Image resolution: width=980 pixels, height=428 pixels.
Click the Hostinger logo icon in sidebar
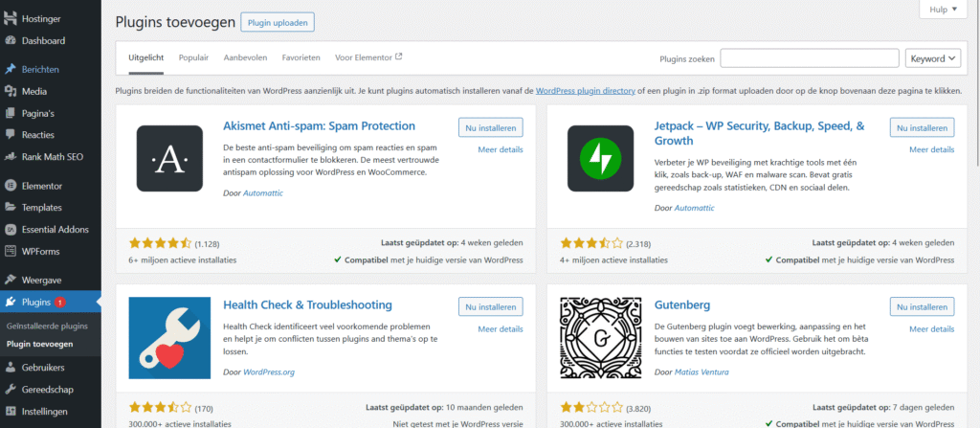tap(11, 19)
